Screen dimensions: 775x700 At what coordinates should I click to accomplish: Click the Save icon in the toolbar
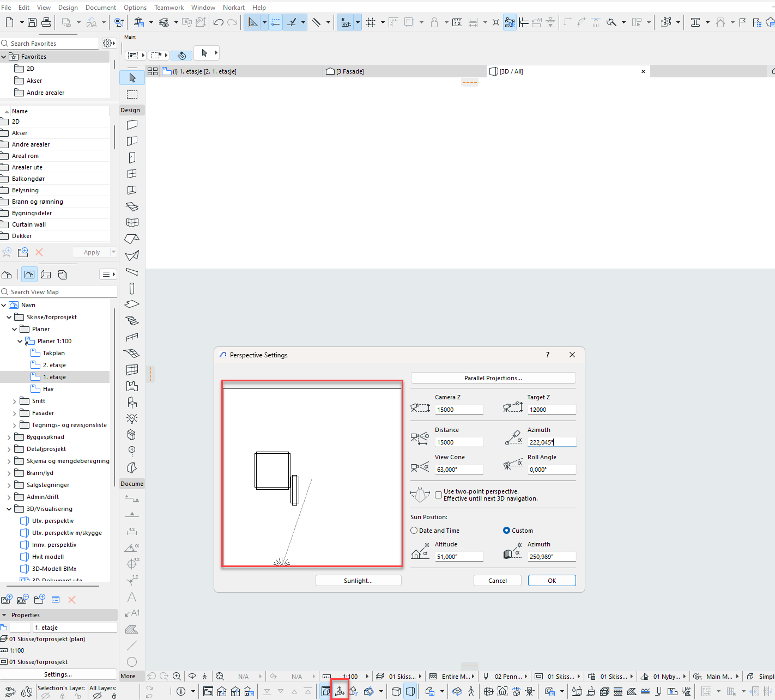tap(32, 22)
